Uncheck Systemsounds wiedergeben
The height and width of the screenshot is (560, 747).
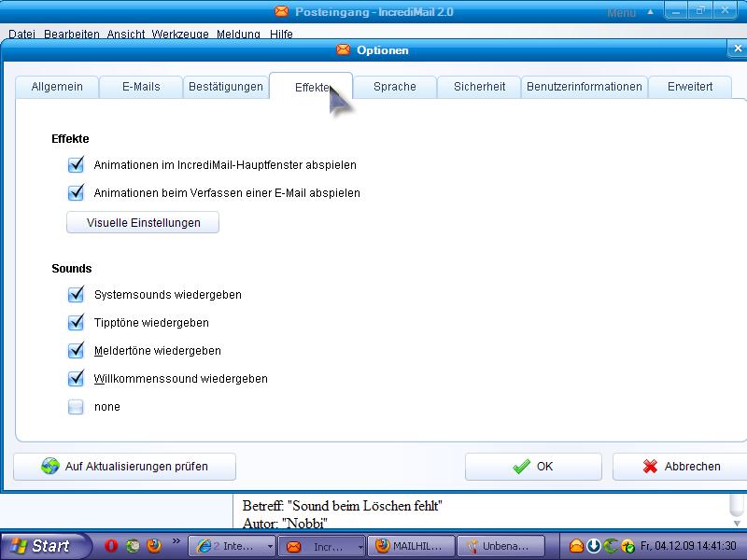point(76,295)
